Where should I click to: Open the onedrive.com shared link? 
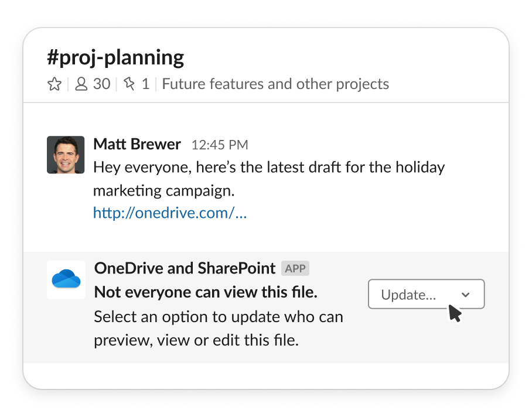pyautogui.click(x=169, y=213)
